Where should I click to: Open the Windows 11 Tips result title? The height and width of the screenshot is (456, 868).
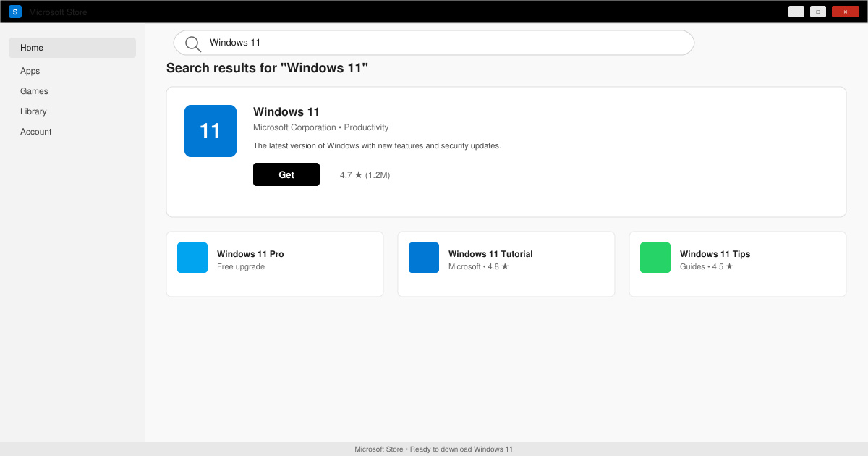click(x=715, y=254)
